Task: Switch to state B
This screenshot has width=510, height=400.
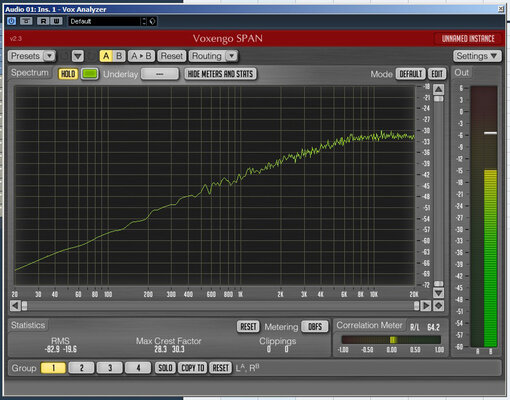Action: [119, 56]
